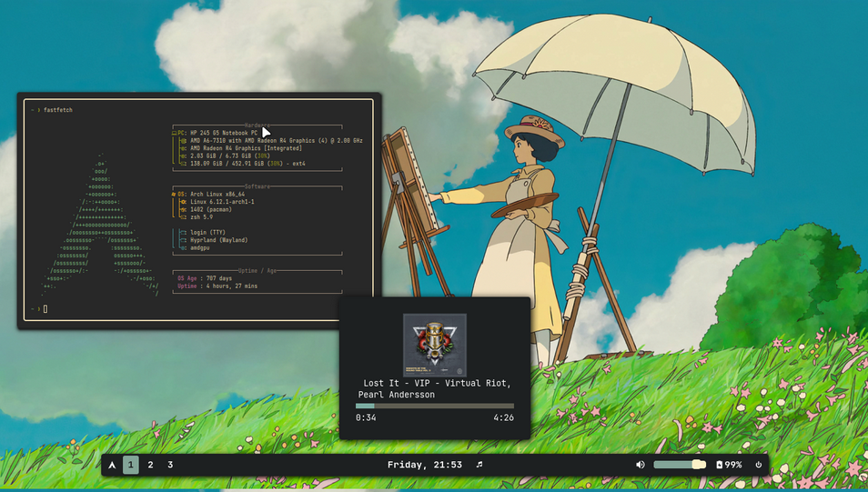Switch to workspace 3

[x=170, y=465]
